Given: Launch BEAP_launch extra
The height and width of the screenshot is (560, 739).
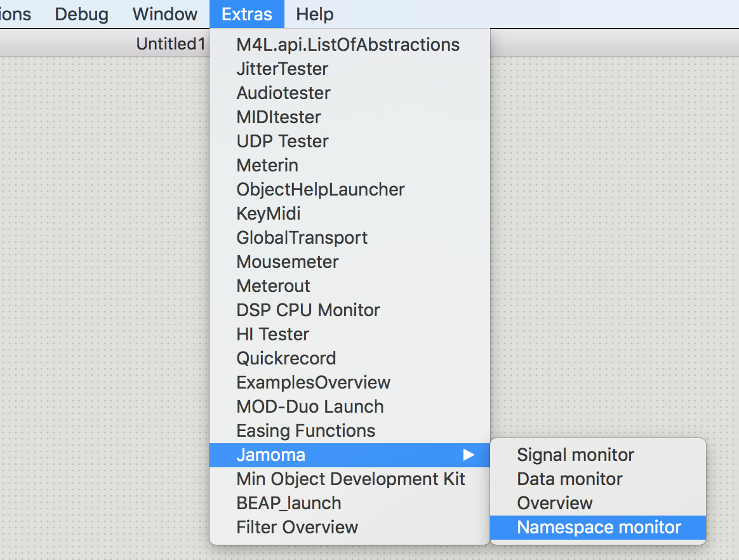Looking at the screenshot, I should pos(350,503).
